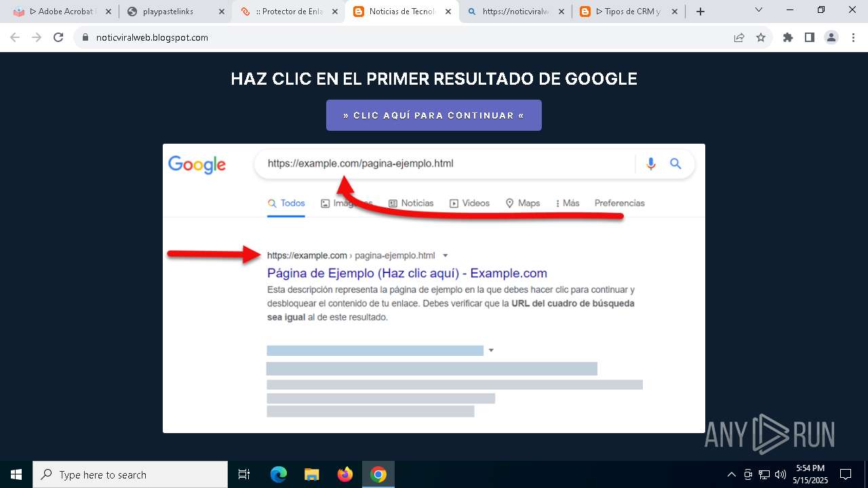Open the volume speaker tray icon
The height and width of the screenshot is (488, 868).
(x=781, y=474)
